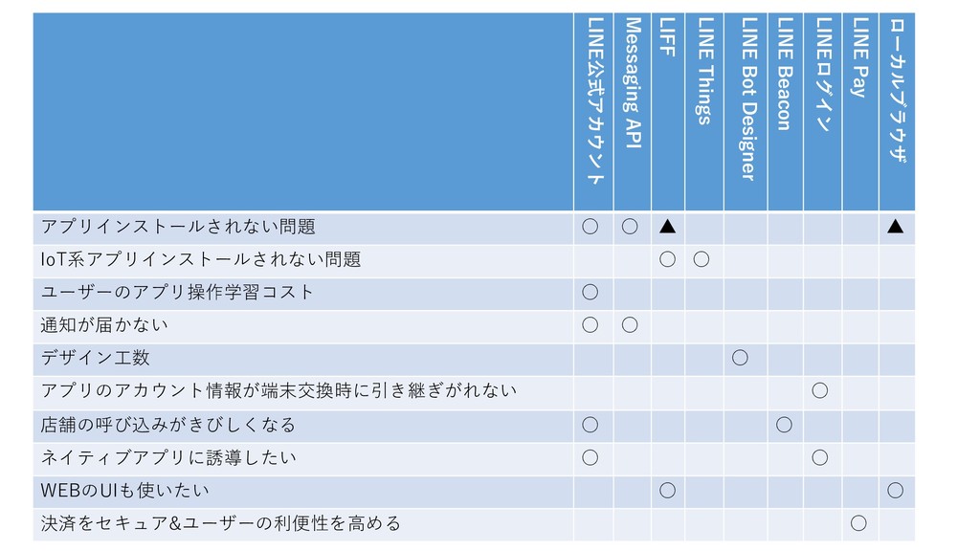Click the black triangle in the LIFF column
The width and height of the screenshot is (980, 551).
pos(667,226)
